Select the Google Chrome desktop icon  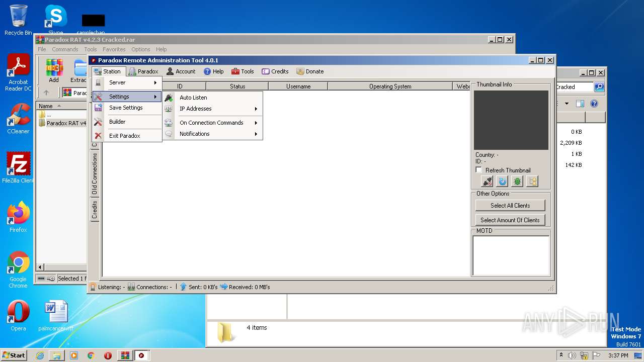pyautogui.click(x=18, y=270)
